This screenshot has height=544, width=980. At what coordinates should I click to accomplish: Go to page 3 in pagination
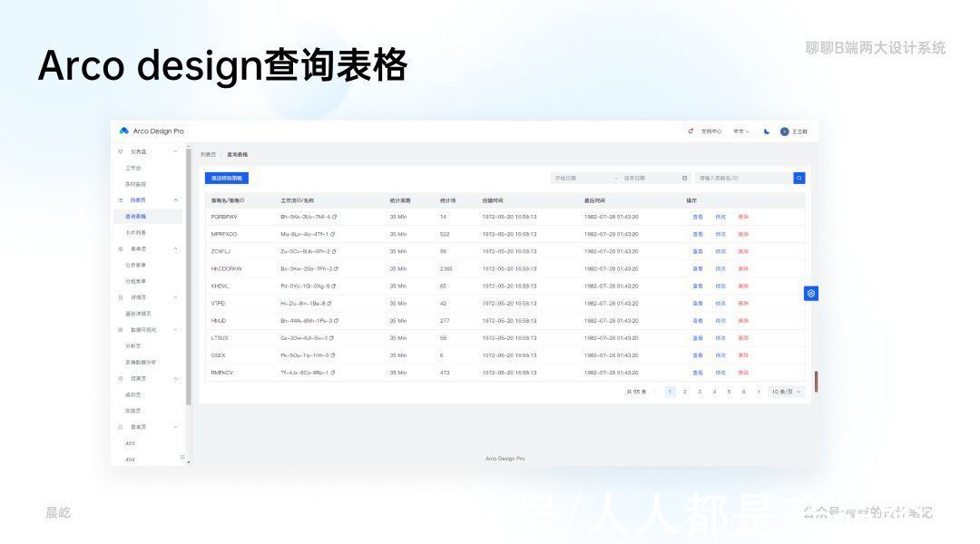click(x=699, y=392)
